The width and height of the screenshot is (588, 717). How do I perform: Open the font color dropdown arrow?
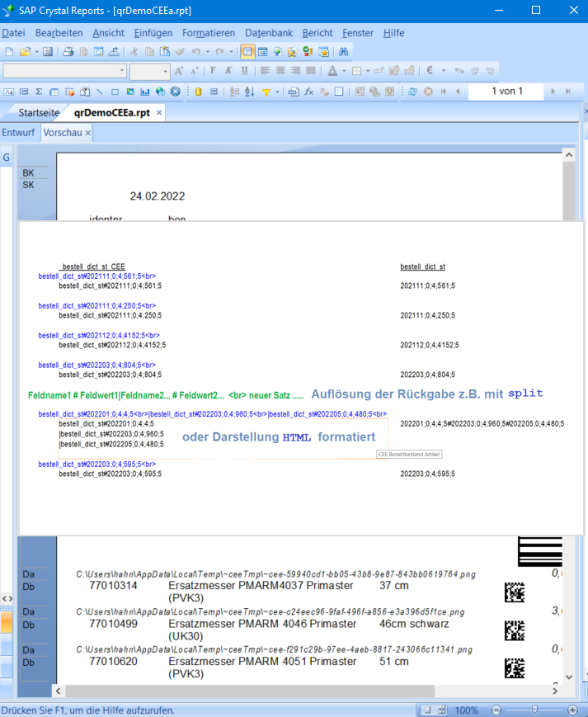click(344, 71)
